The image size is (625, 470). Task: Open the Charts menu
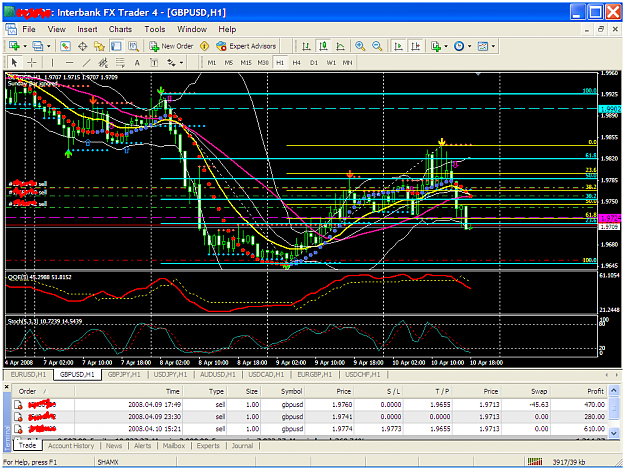[120, 29]
